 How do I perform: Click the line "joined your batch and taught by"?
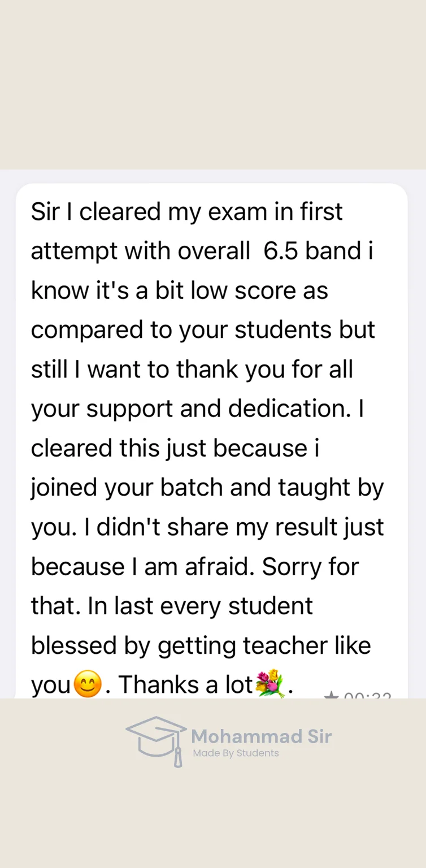click(x=207, y=488)
